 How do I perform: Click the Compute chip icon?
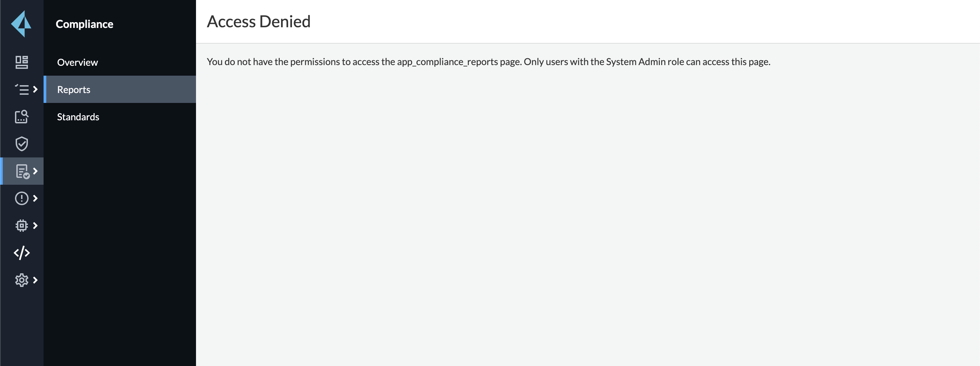click(22, 225)
